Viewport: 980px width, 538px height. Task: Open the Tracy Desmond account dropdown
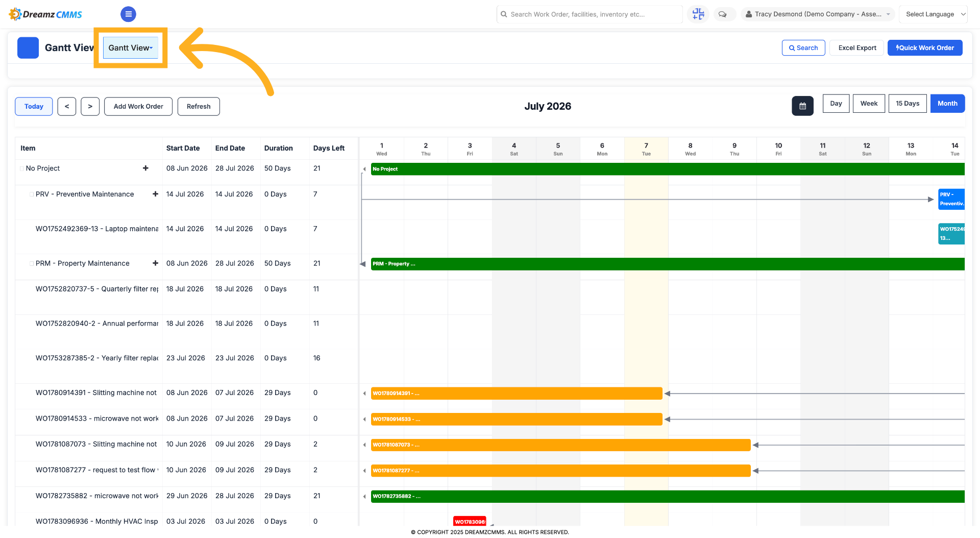tap(818, 14)
